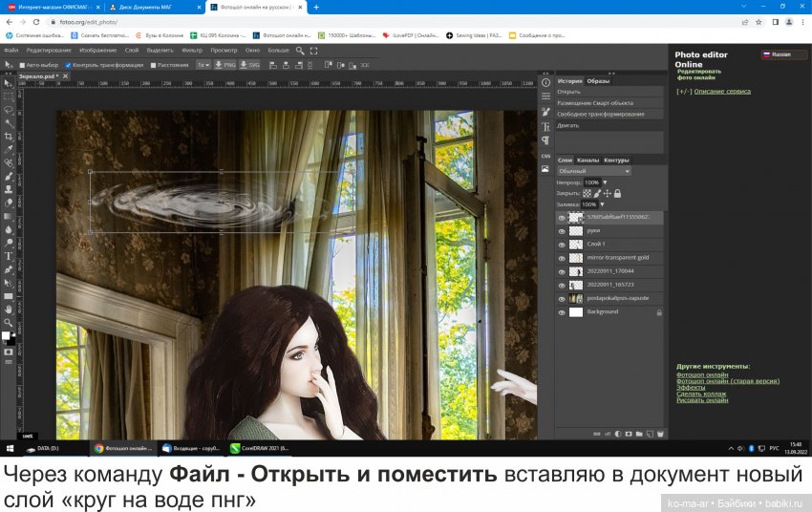Open the Character panel icon
812x512 pixels.
click(545, 126)
